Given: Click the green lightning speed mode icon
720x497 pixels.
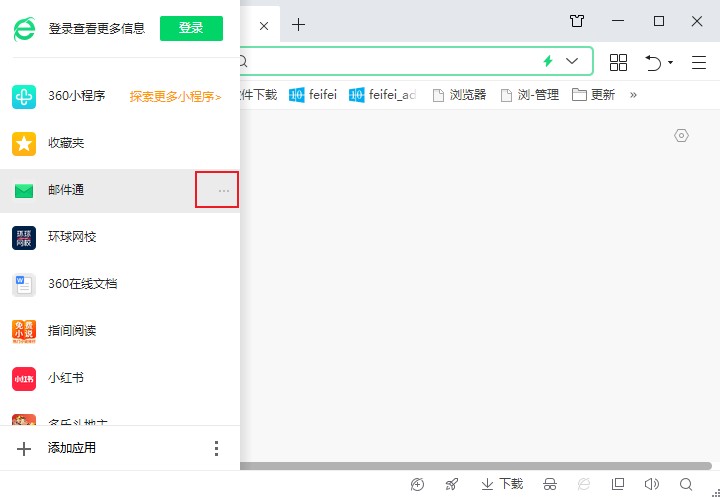Looking at the screenshot, I should 547,61.
